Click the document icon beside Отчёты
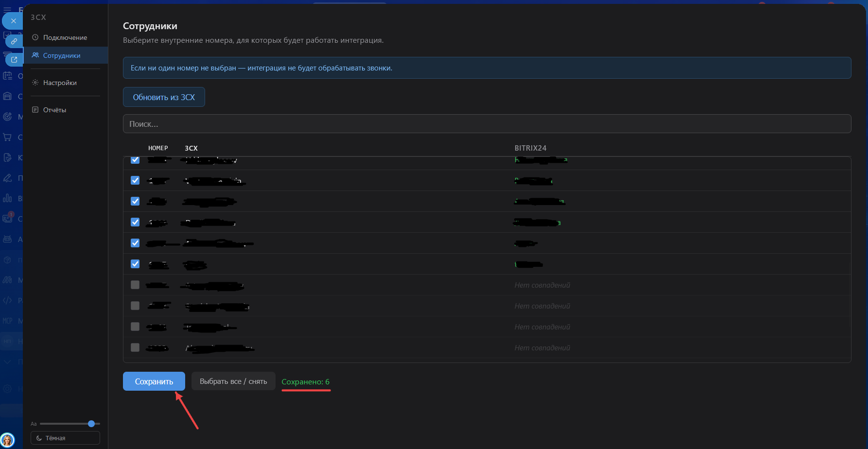868x449 pixels. point(35,110)
